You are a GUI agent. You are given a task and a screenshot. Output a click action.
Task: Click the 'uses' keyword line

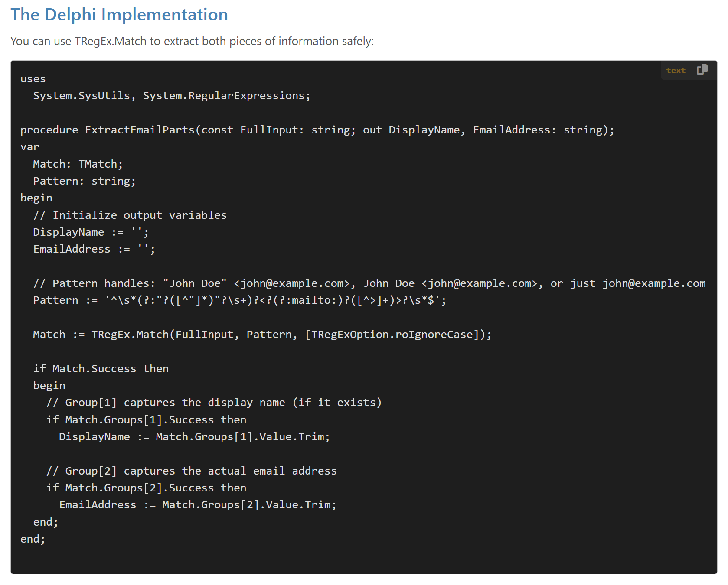(33, 79)
